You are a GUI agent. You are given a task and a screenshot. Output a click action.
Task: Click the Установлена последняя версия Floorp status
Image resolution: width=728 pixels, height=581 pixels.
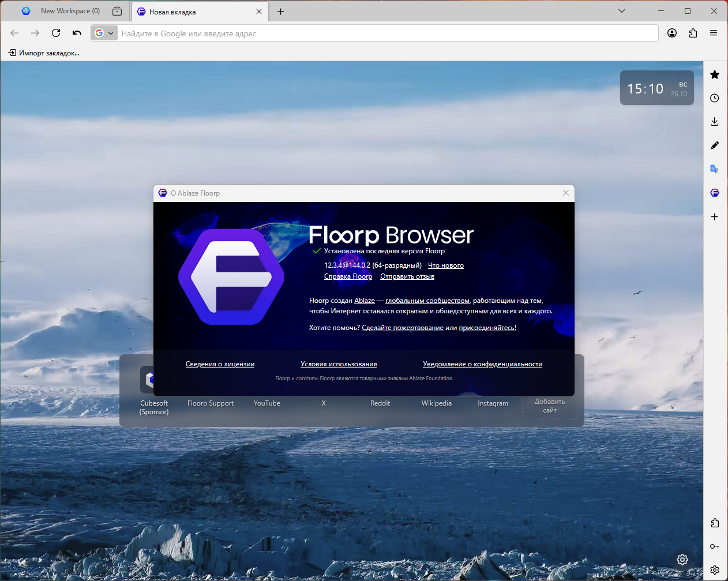click(384, 251)
